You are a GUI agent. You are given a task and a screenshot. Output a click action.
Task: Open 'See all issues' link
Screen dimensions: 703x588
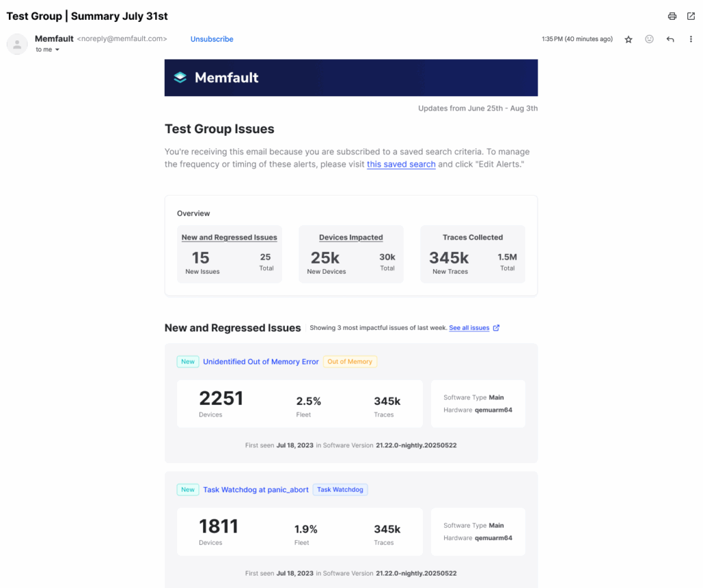[x=469, y=327]
